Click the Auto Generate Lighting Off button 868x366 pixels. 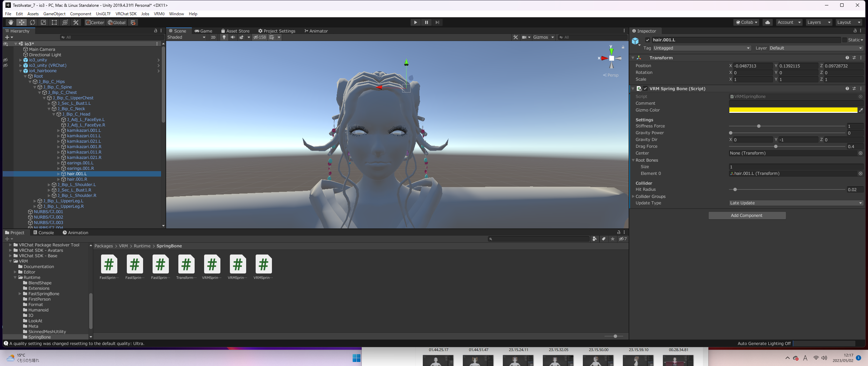click(764, 343)
